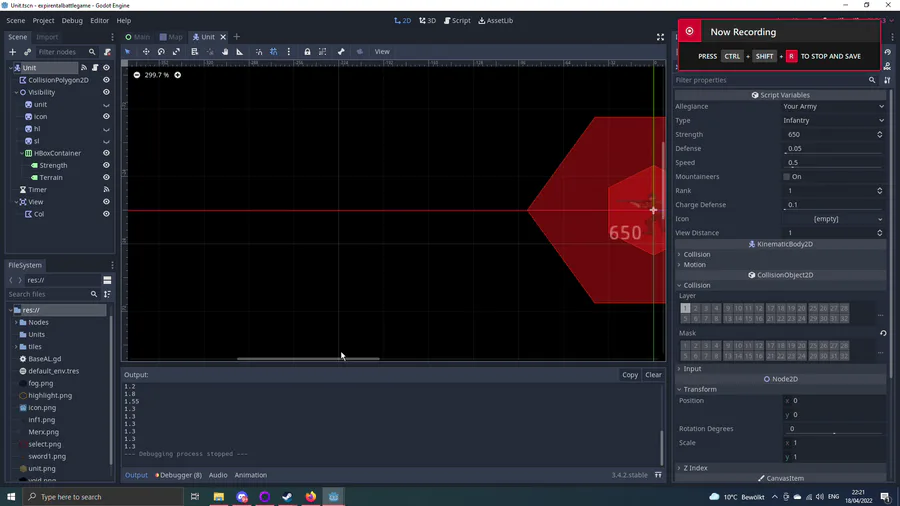Toggle visibility of Terrain node
Screen dimensions: 900x506
pyautogui.click(x=106, y=177)
